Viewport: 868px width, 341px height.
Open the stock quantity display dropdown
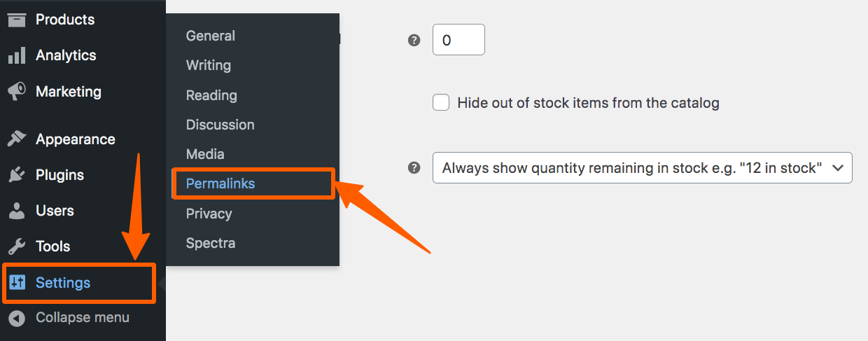642,168
